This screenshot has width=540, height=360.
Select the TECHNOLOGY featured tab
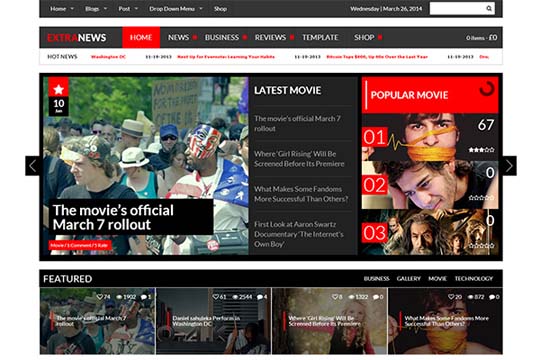click(x=474, y=278)
